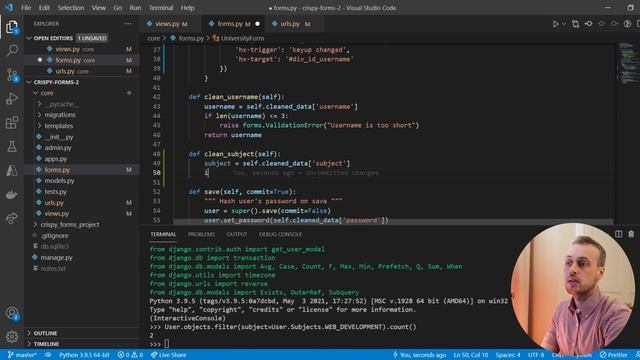Select the TERMINAL panel tab
The image size is (640, 360).
(x=163, y=234)
